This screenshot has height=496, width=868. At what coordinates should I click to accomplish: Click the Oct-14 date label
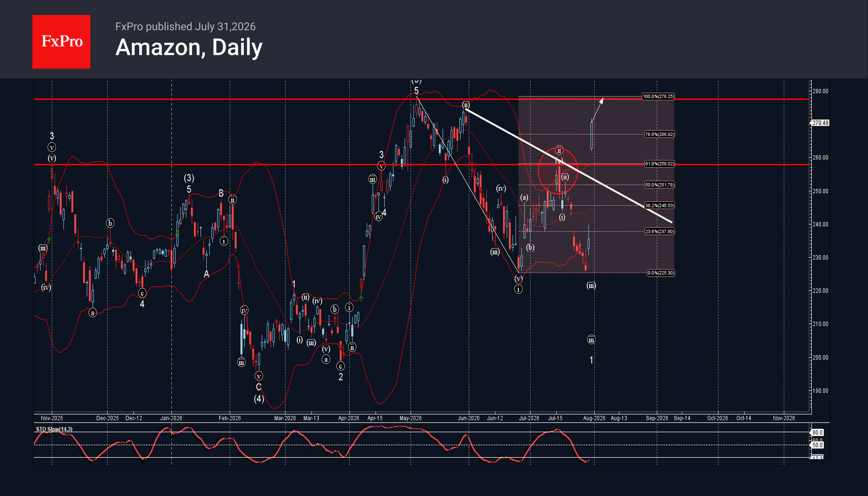pyautogui.click(x=744, y=418)
